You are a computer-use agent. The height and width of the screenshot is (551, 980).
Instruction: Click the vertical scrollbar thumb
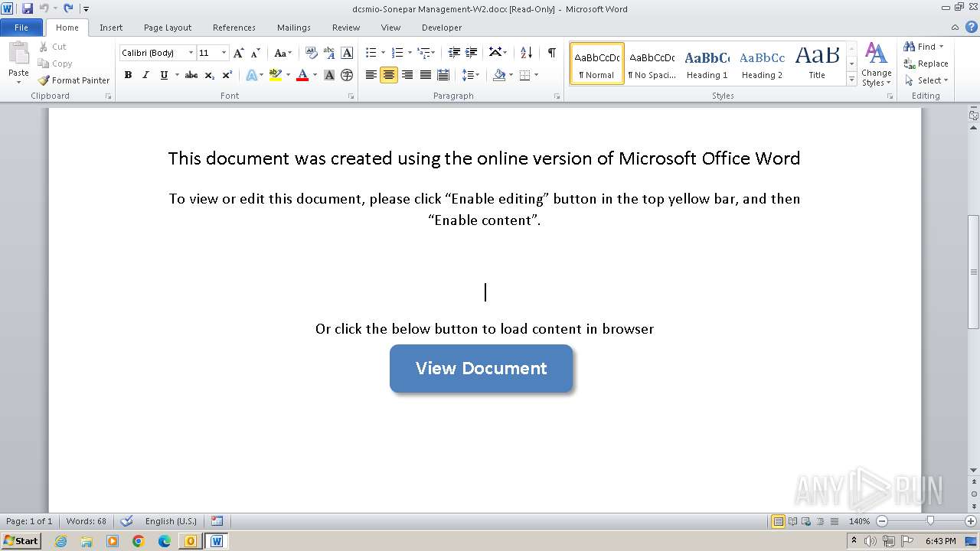[974, 272]
